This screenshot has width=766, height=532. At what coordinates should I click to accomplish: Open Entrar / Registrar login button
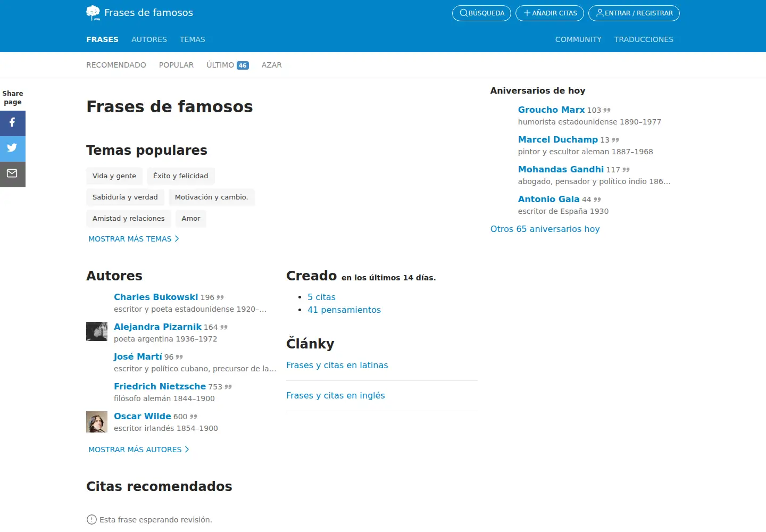(x=634, y=13)
